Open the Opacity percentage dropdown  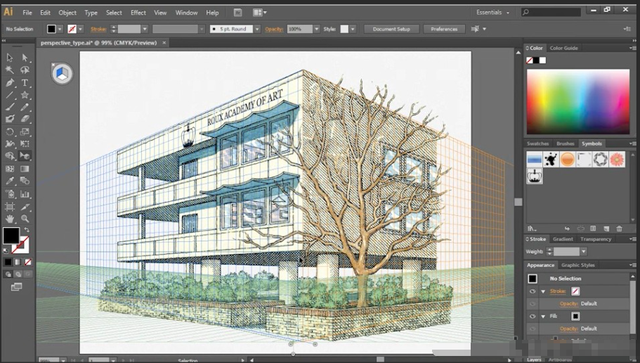[x=316, y=29]
